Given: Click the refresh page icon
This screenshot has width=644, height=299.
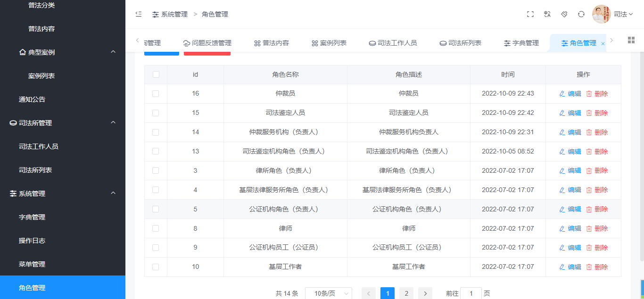Looking at the screenshot, I should pos(581,14).
